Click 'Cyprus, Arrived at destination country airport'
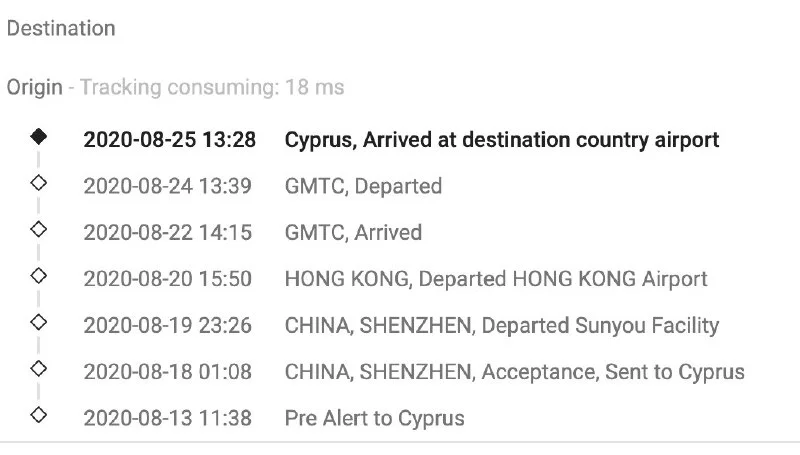This screenshot has height=455, width=800. point(502,140)
